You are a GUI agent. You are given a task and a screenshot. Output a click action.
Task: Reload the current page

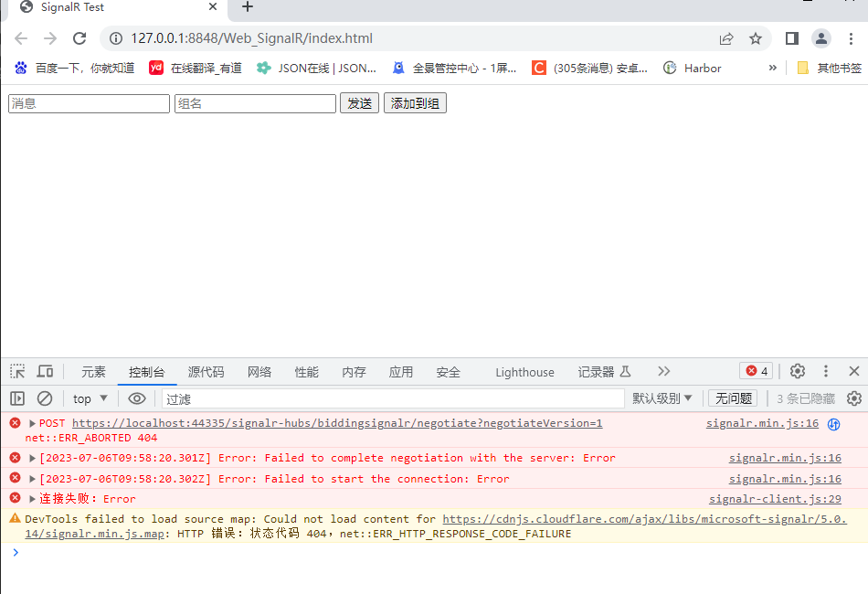(81, 38)
